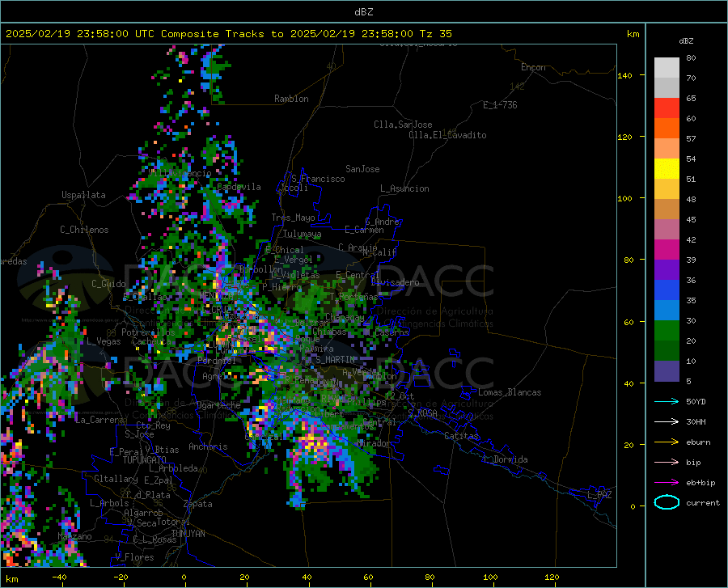Click the Capdevila label
Viewport: 728px width, 588px height.
pyautogui.click(x=239, y=187)
